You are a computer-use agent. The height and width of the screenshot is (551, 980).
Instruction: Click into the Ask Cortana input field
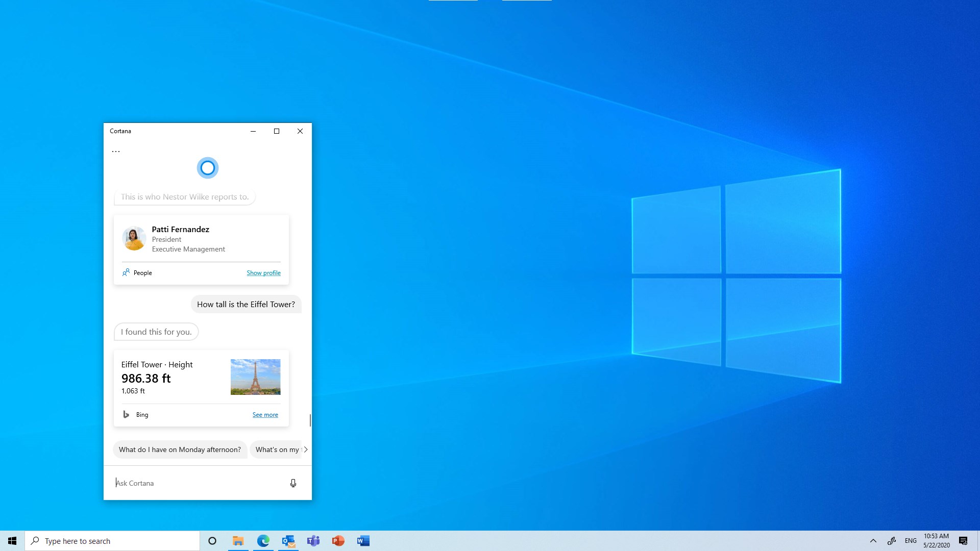point(199,483)
